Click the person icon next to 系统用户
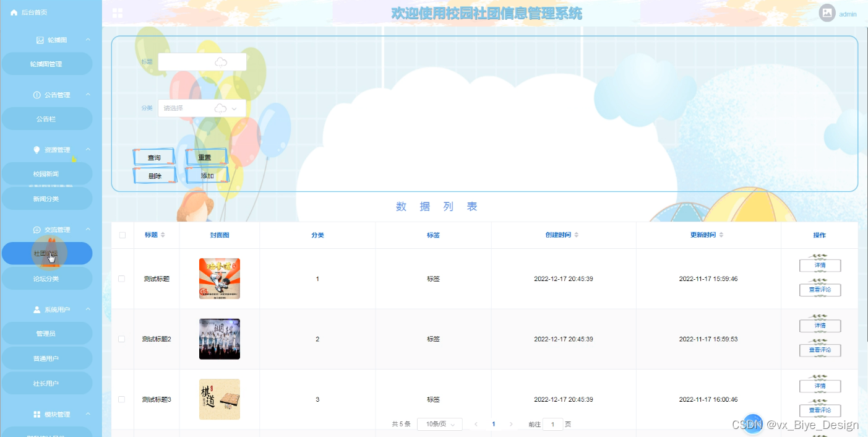 37,309
